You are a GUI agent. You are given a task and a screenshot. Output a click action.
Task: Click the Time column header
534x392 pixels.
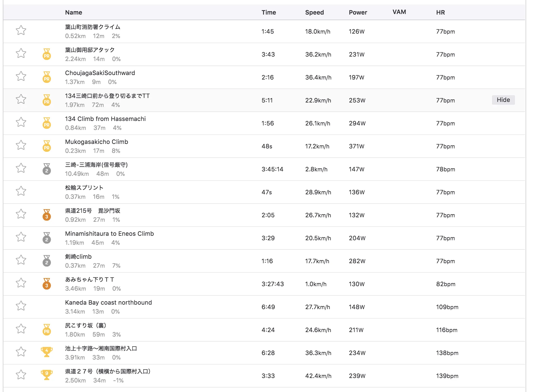pyautogui.click(x=269, y=12)
